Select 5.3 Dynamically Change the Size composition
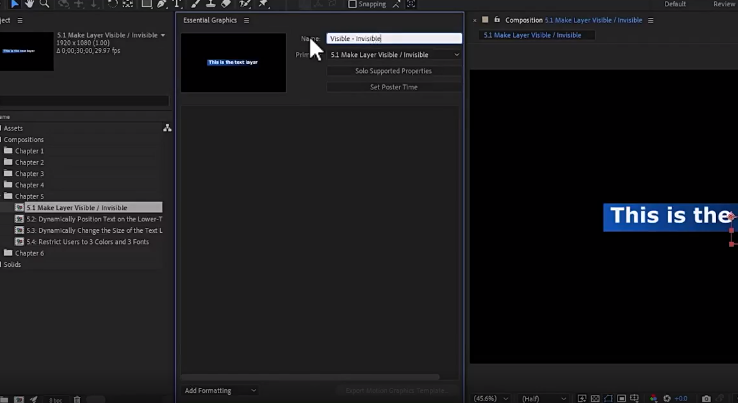 click(x=88, y=230)
